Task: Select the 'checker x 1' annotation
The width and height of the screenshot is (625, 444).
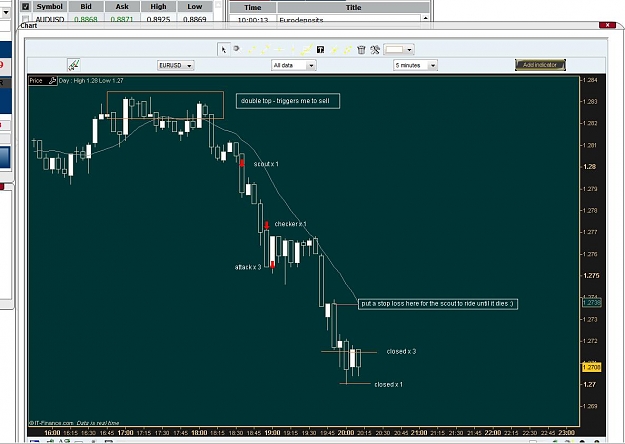Action: point(291,224)
